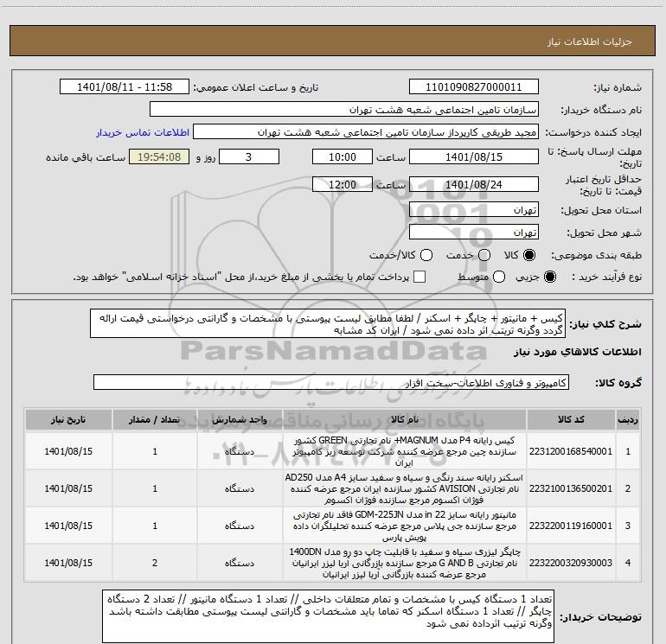Click quantity 2 in the printer row

pyautogui.click(x=155, y=563)
